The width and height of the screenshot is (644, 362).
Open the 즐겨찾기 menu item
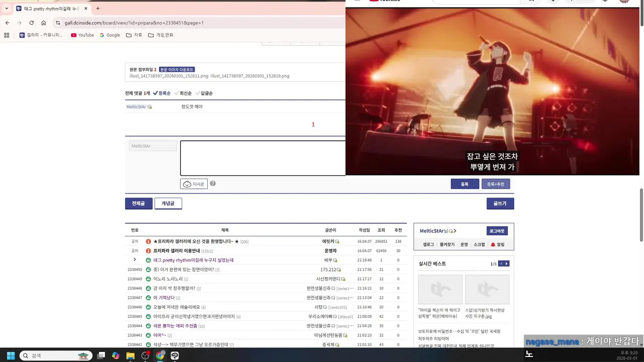click(447, 244)
